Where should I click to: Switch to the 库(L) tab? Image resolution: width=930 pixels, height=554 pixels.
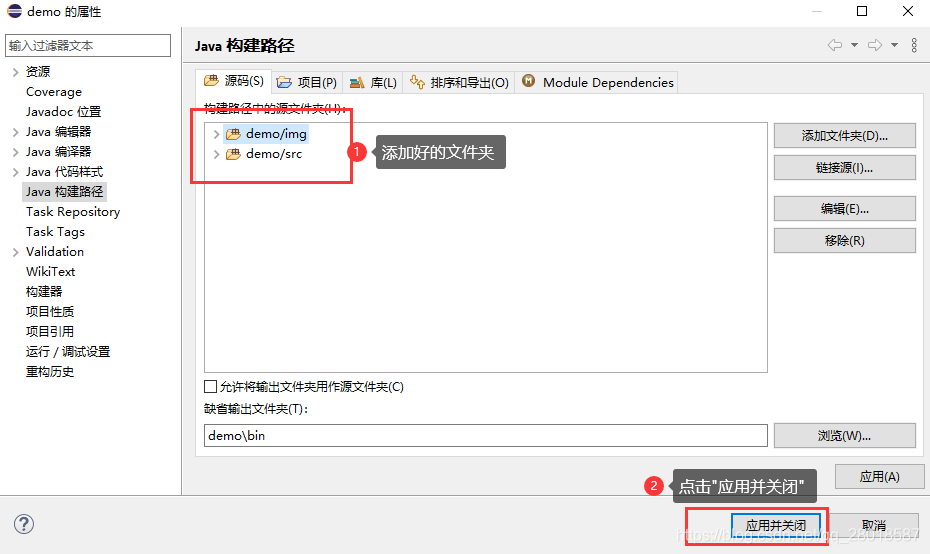[372, 82]
